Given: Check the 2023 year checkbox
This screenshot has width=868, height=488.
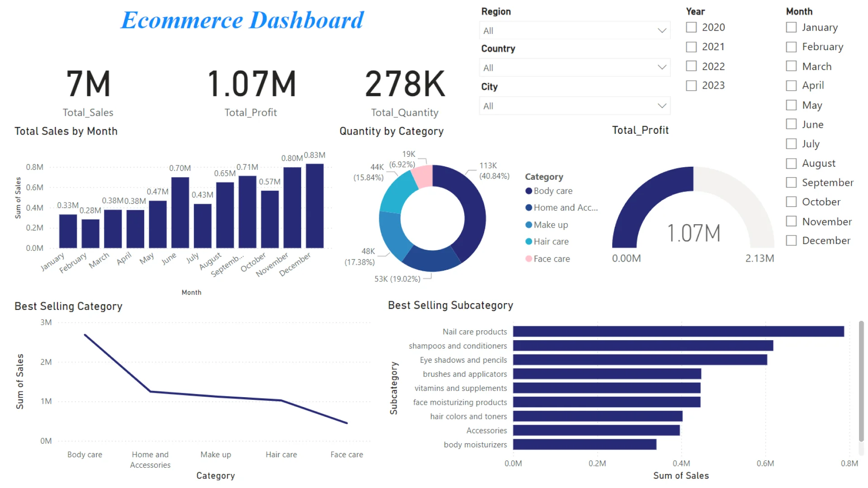Looking at the screenshot, I should click(x=691, y=85).
